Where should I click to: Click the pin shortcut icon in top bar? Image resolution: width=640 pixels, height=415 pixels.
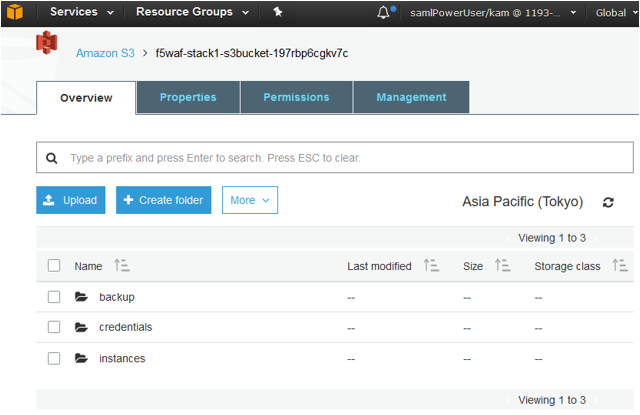point(278,12)
